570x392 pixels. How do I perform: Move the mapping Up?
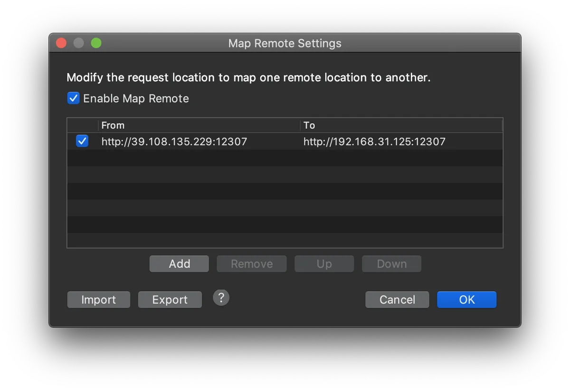point(324,264)
